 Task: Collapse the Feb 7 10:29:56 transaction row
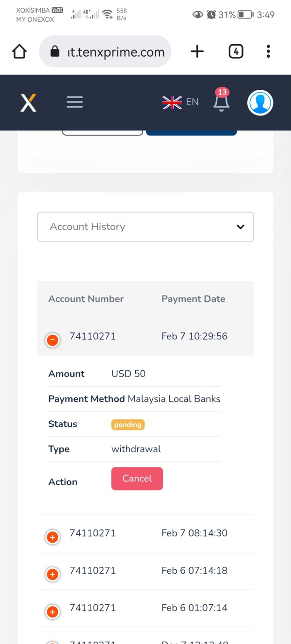[x=52, y=340]
